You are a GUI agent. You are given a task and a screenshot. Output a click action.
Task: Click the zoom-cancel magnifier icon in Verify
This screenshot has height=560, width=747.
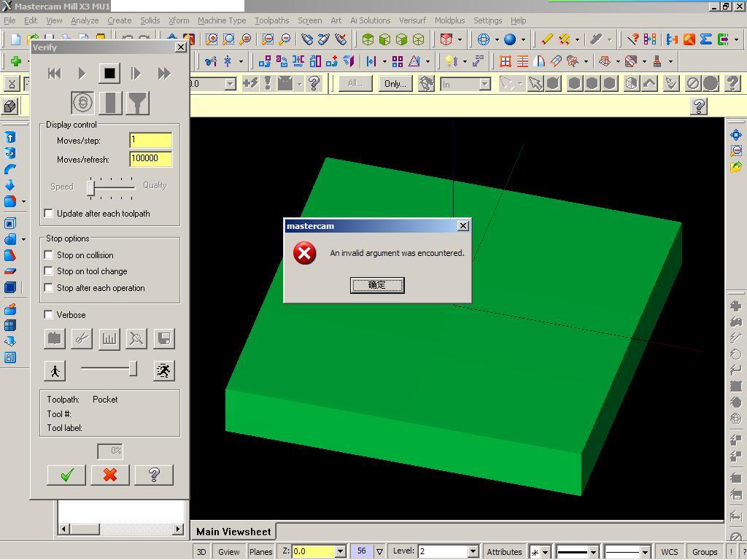(136, 338)
